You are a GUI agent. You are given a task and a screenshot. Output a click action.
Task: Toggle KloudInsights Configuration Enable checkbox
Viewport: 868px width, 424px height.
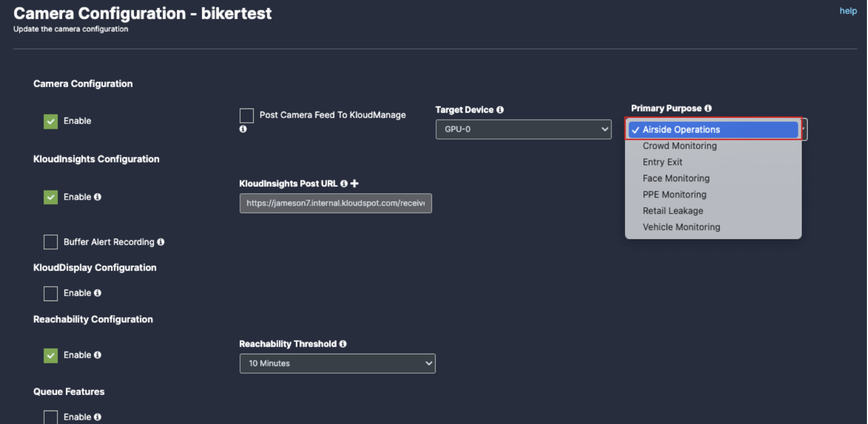point(50,198)
